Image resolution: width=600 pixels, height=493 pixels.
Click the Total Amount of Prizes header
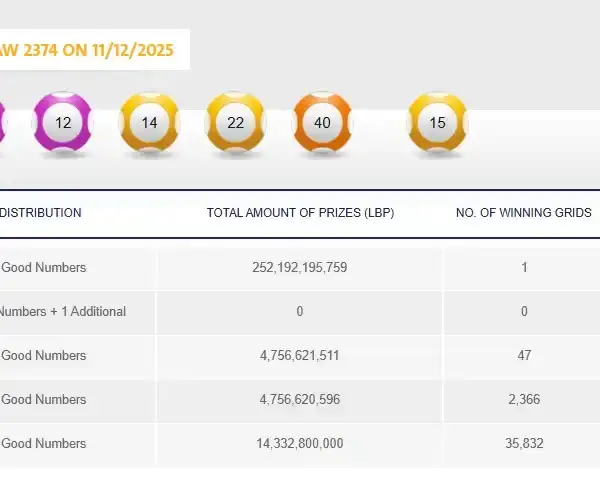tap(299, 213)
